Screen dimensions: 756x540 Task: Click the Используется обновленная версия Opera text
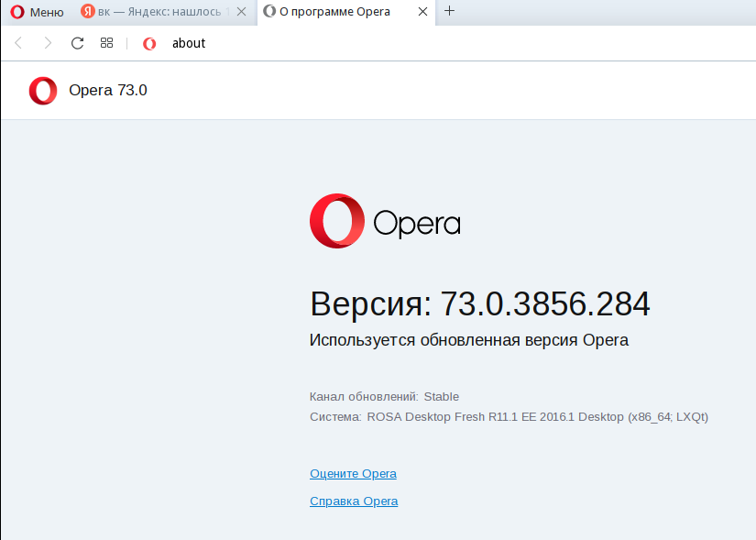[x=469, y=340]
